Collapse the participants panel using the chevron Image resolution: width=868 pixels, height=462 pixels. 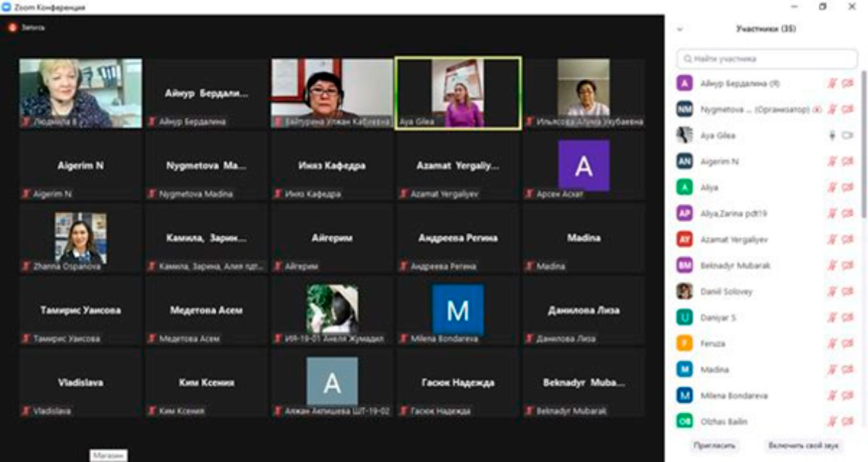tap(679, 30)
